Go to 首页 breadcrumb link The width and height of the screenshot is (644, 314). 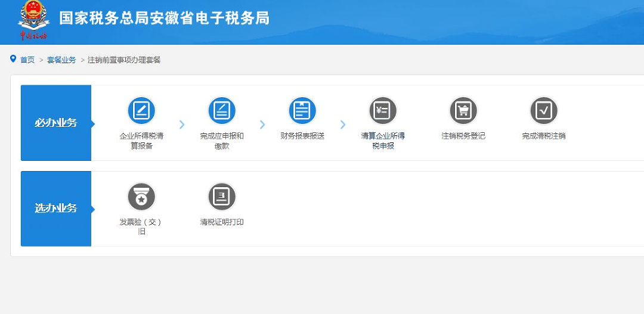pyautogui.click(x=27, y=60)
